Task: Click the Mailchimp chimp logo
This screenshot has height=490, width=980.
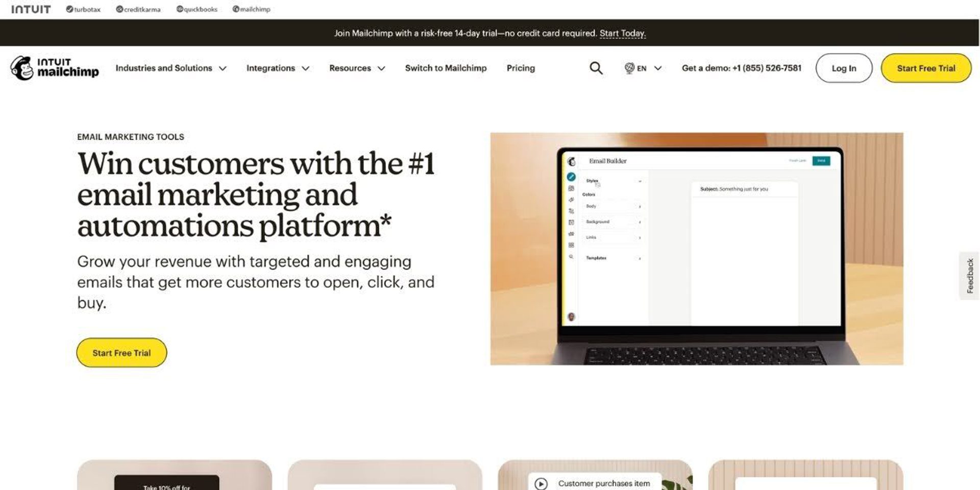Action: [22, 68]
